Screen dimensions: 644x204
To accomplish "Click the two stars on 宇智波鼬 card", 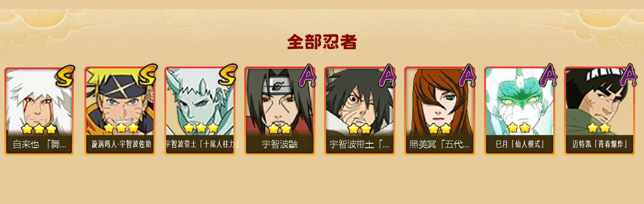I will [x=280, y=129].
